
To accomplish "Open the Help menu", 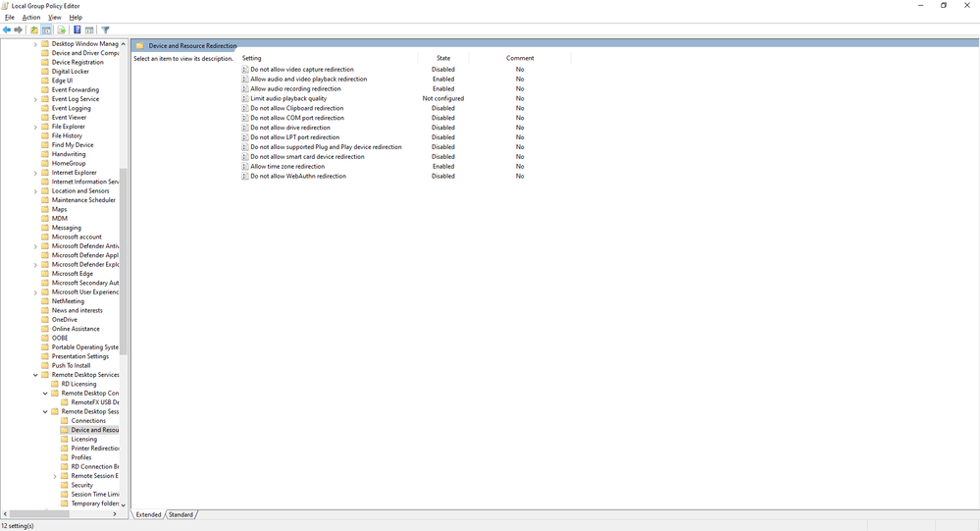I will [x=76, y=18].
